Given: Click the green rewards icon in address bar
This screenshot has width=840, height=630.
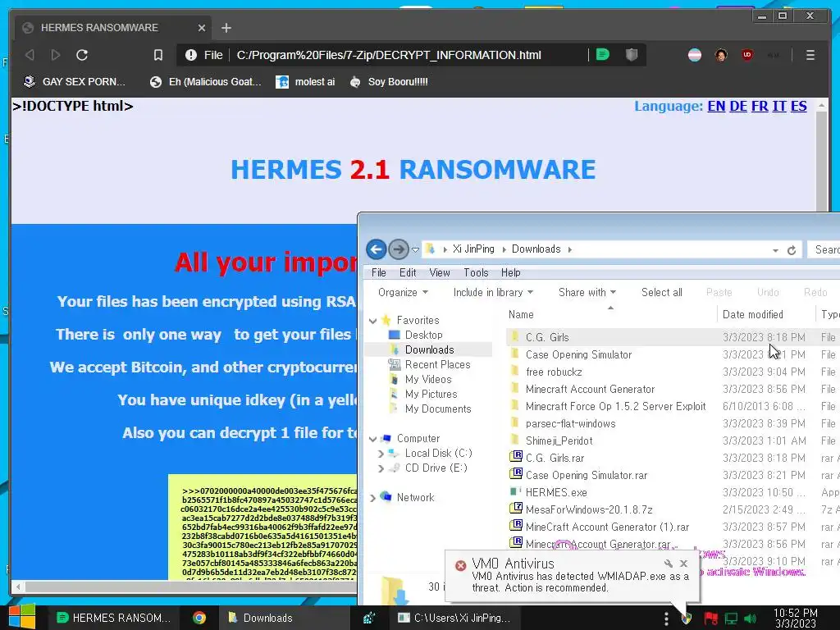Looking at the screenshot, I should 603,54.
